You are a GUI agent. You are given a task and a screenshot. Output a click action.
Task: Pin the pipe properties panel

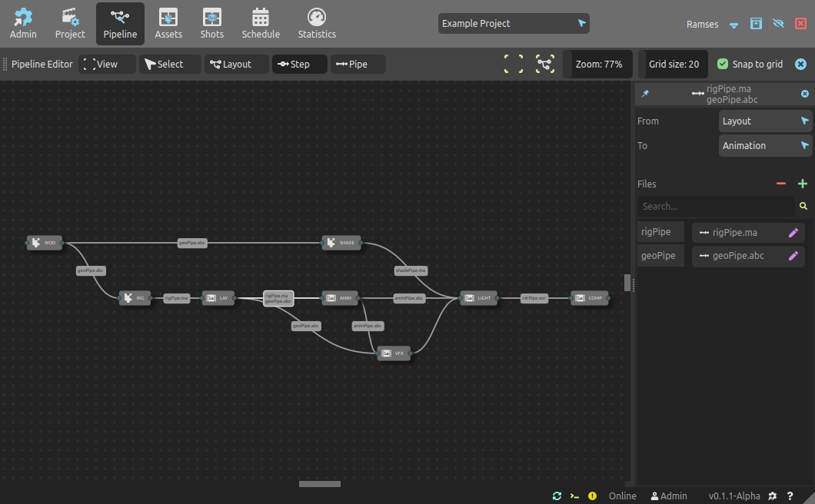[645, 94]
